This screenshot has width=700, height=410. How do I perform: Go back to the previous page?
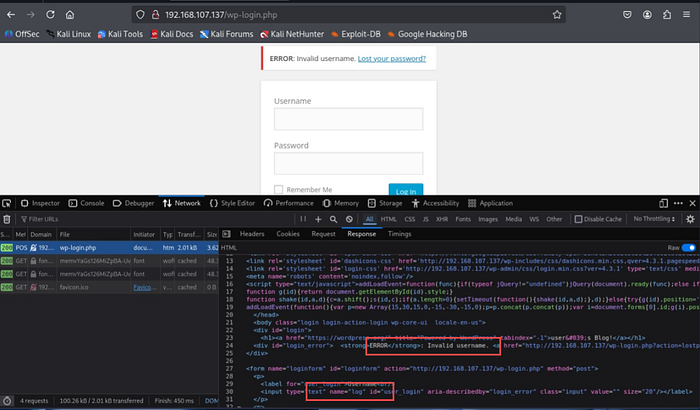[x=11, y=15]
